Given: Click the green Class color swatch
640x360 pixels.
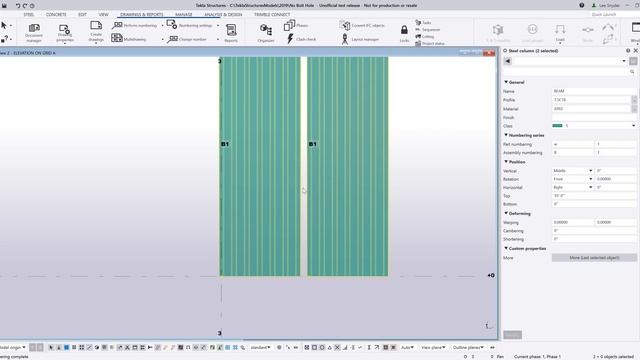Looking at the screenshot, I should [x=558, y=126].
